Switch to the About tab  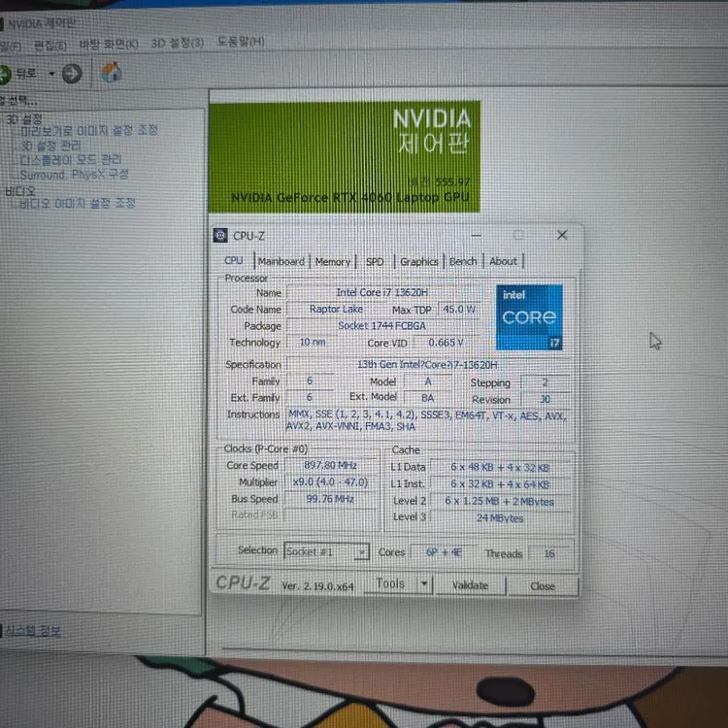503,261
